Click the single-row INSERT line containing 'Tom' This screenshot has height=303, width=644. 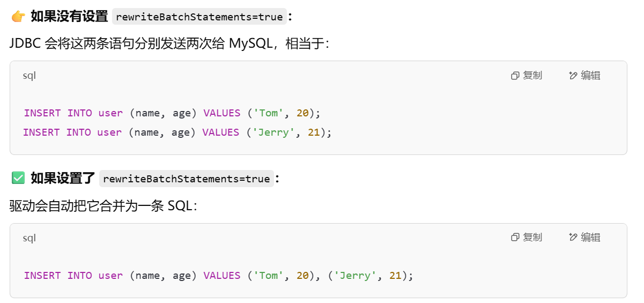click(172, 113)
